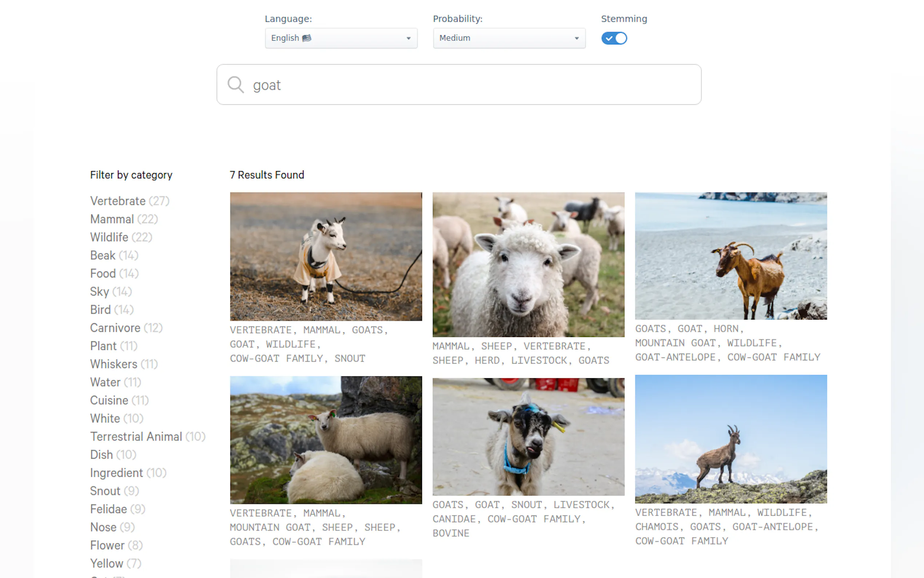Click the Language dropdown arrow
Viewport: 924px width, 578px height.
[x=408, y=38]
